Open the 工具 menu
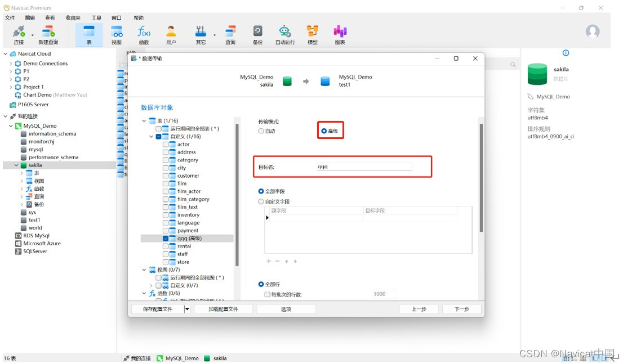The width and height of the screenshot is (623, 364). click(96, 18)
